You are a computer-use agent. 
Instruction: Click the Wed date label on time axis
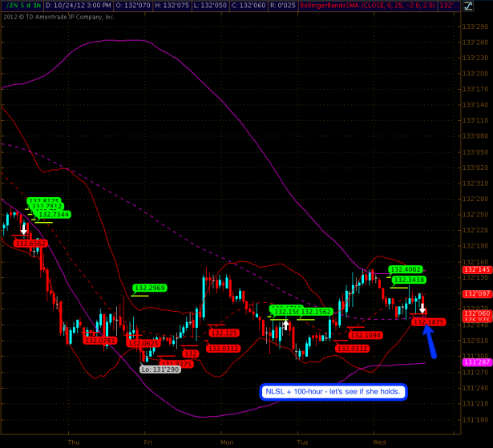point(381,442)
